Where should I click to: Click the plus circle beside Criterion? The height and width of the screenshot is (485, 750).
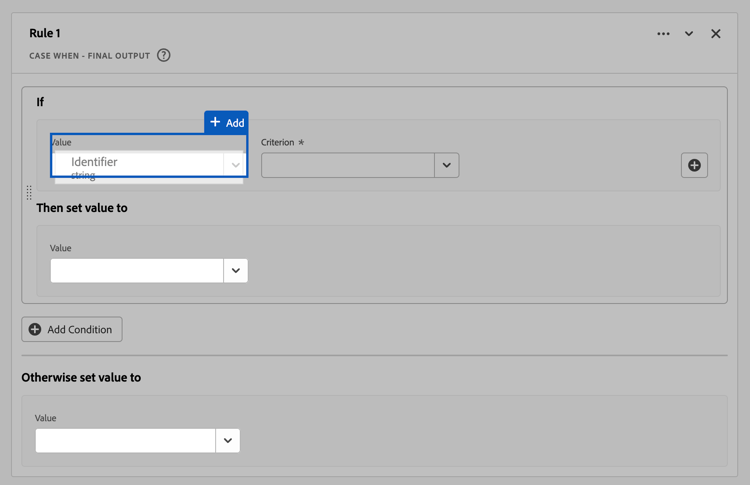(694, 165)
